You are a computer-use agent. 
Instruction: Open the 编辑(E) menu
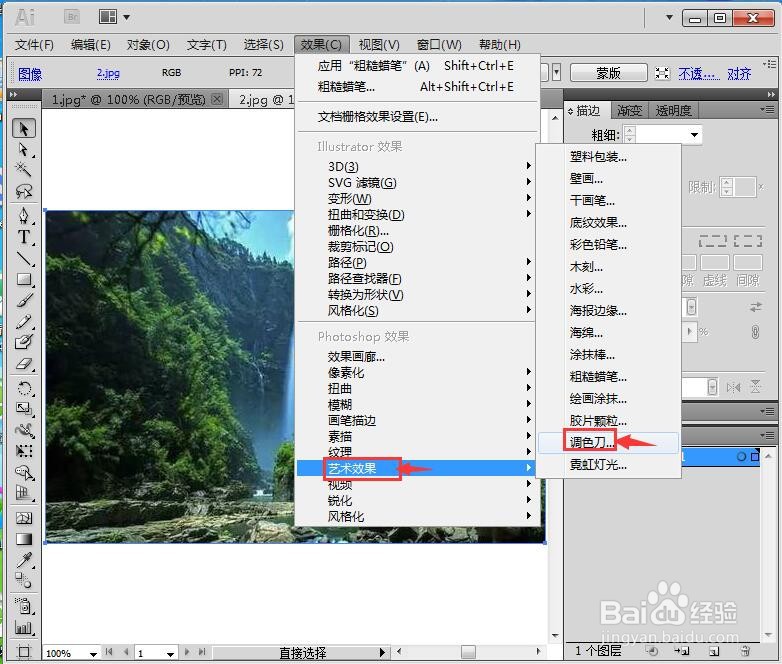pyautogui.click(x=90, y=45)
